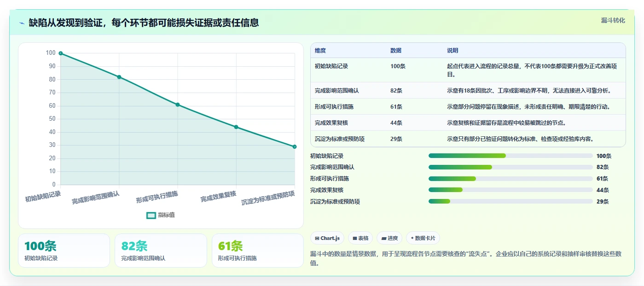The width and height of the screenshot is (644, 286).
Task: Click the x-axis label 沉淀为标准或预防项
Action: (268, 198)
